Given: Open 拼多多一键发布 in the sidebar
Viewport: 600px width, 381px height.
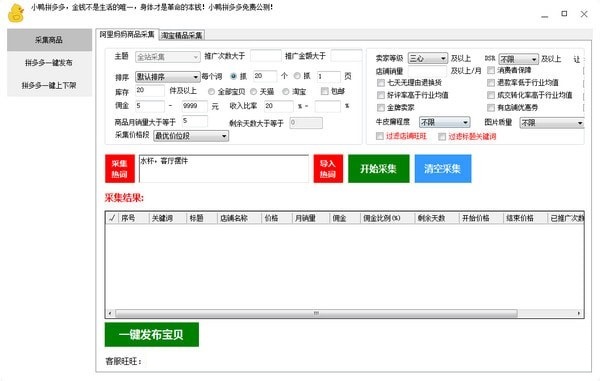Looking at the screenshot, I should pyautogui.click(x=49, y=63).
